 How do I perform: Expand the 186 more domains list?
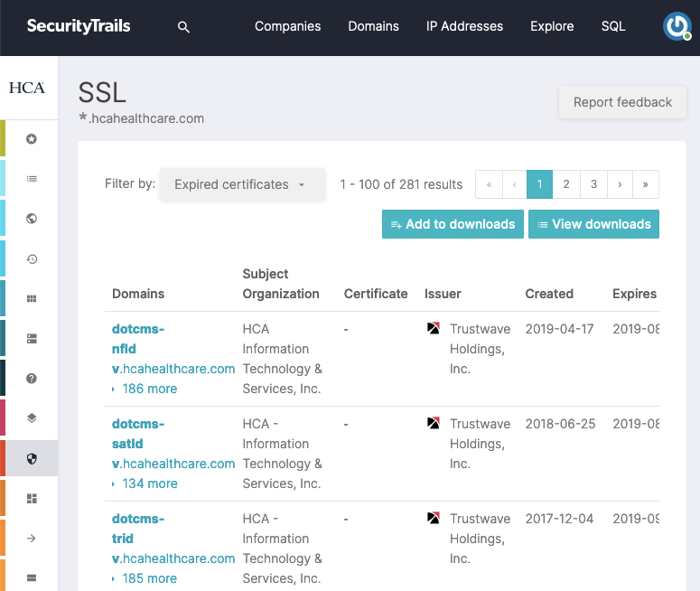click(x=145, y=389)
